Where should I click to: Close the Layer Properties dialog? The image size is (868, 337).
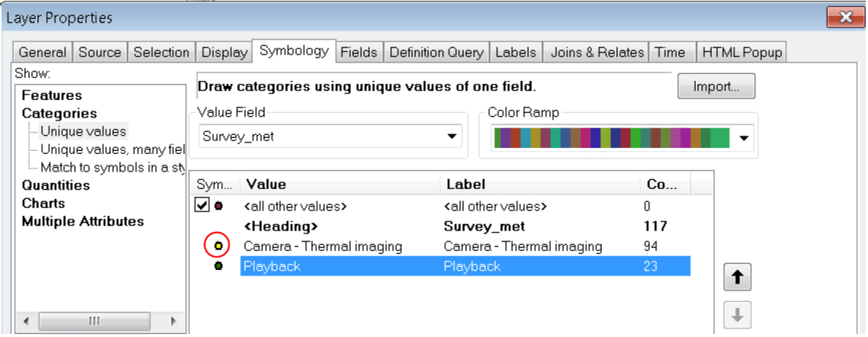[x=844, y=17]
